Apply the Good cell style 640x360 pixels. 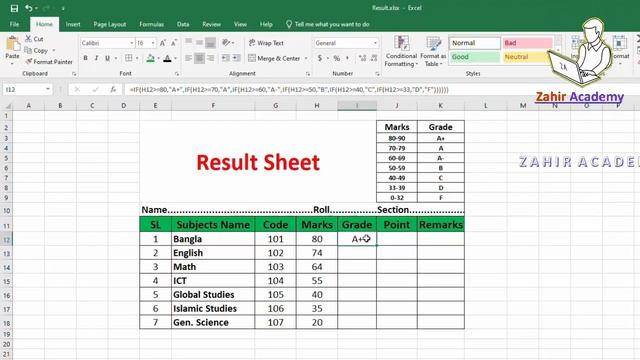(x=474, y=57)
